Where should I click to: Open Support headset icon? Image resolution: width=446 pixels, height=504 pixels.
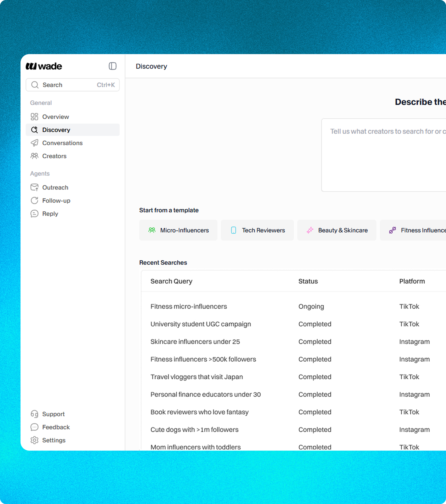[x=34, y=414]
